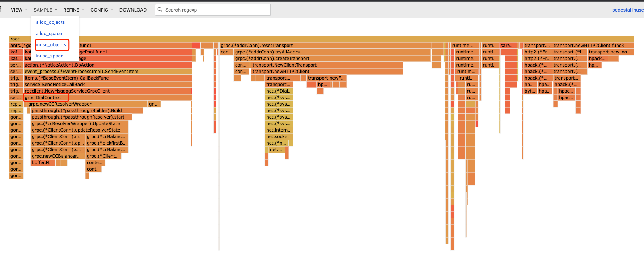644x270 pixels.
Task: Click the net.socket flame frame
Action: pyautogui.click(x=279, y=137)
